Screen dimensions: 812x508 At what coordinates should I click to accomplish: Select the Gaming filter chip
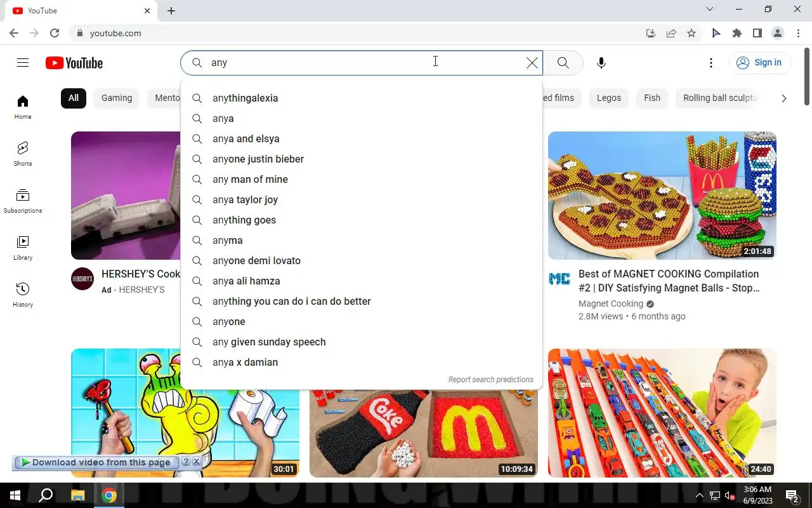[x=117, y=98]
